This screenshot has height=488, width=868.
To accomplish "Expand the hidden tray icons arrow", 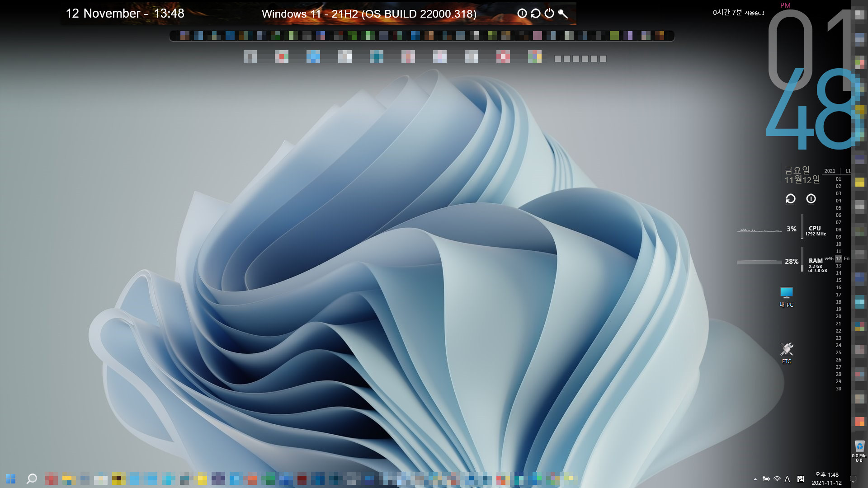I will 755,479.
